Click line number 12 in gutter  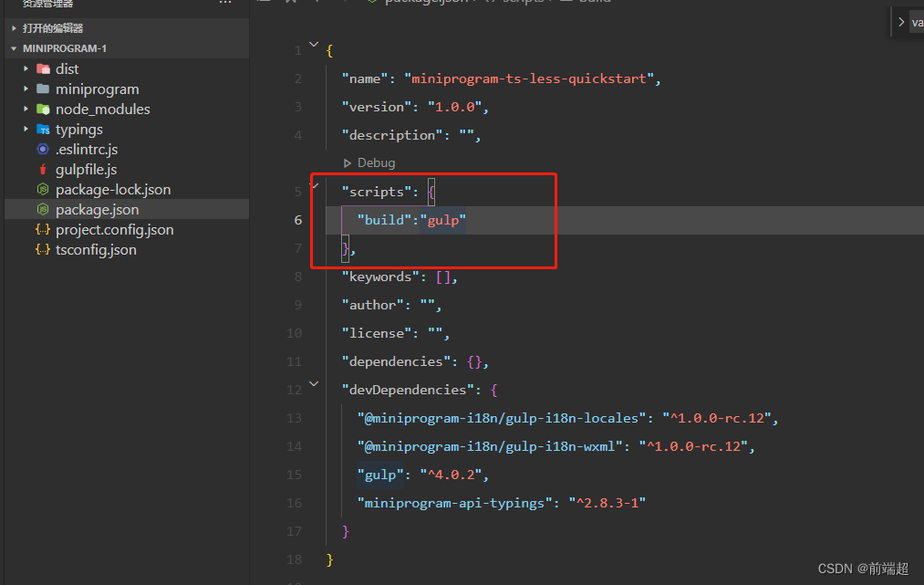(x=294, y=390)
